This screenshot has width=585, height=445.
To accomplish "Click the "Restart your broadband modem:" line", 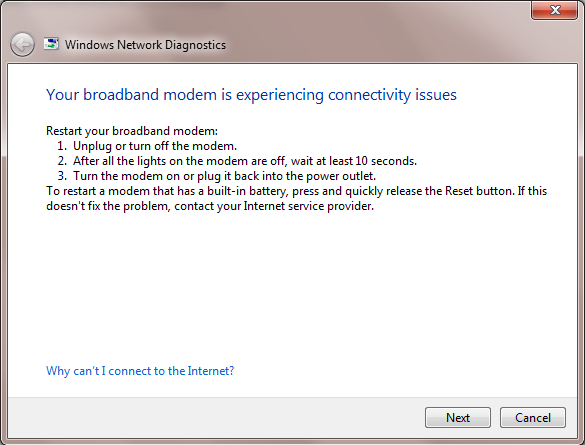I will point(132,131).
